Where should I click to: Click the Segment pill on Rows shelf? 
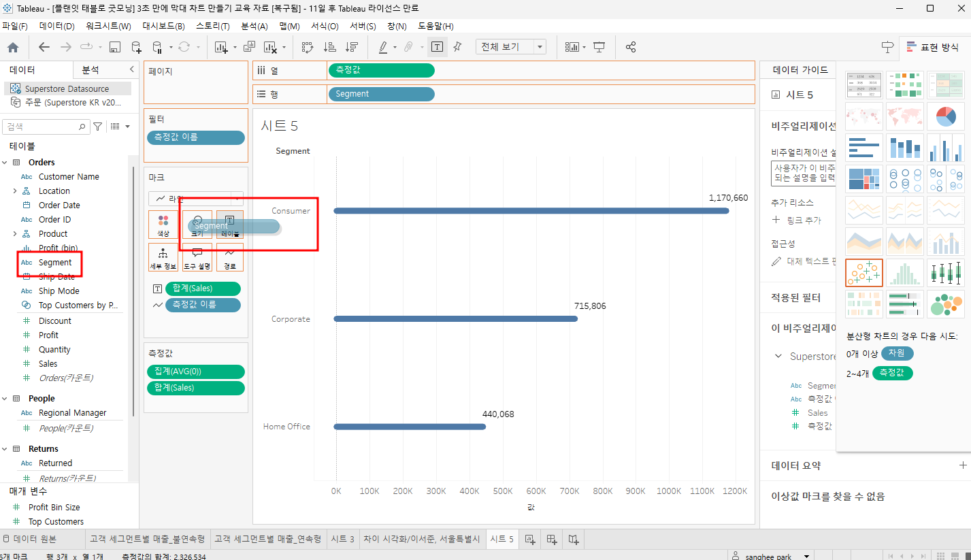[x=381, y=94]
